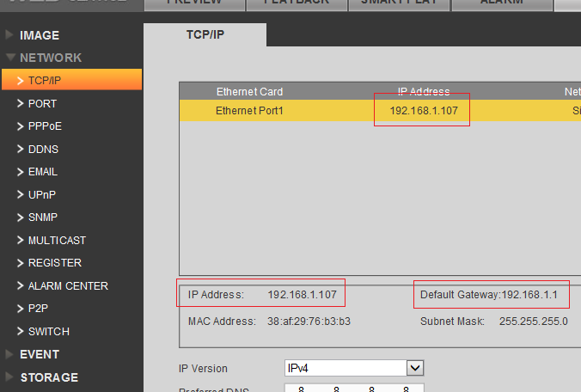Open the UPnP settings page
The width and height of the screenshot is (581, 392).
tap(42, 195)
